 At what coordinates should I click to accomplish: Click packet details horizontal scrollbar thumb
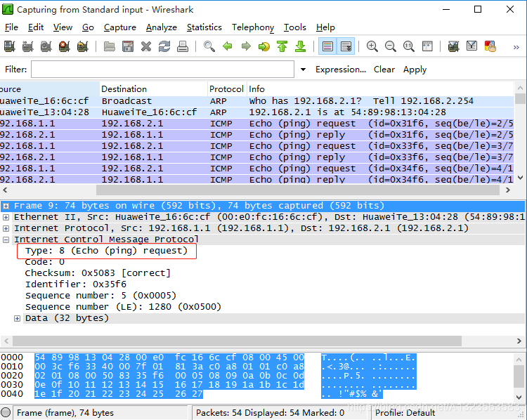[237, 341]
